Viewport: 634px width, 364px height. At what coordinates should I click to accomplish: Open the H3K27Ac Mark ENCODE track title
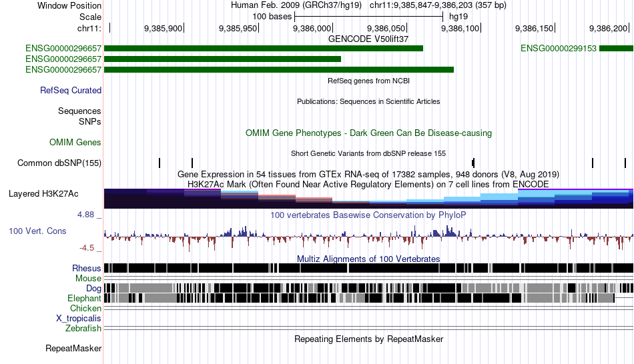368,184
